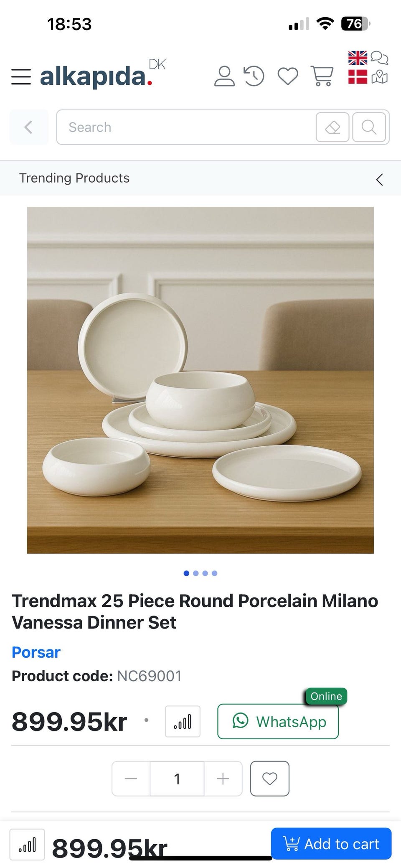Open the shopping cart icon
401x868 pixels.
point(322,76)
